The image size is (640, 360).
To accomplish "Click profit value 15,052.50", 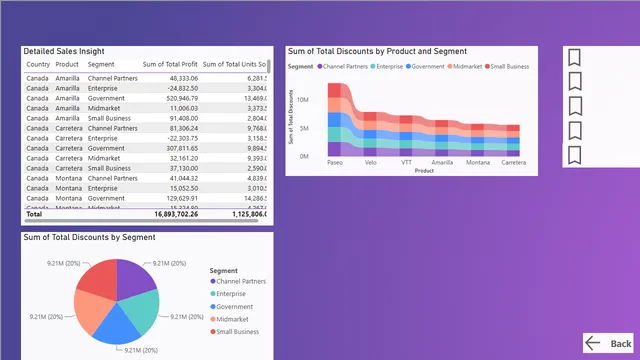I will [x=184, y=188].
